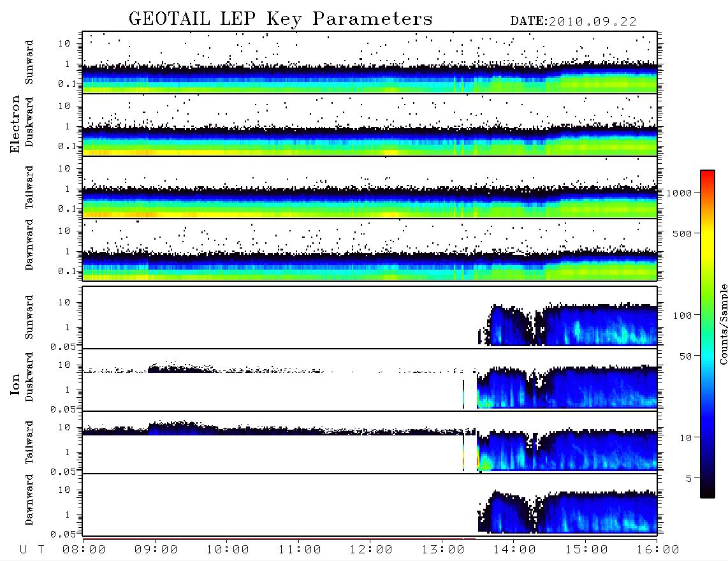Image resolution: width=728 pixels, height=561 pixels.
Task: Click the Ion Tailward spectrogram panel
Action: tap(370, 442)
